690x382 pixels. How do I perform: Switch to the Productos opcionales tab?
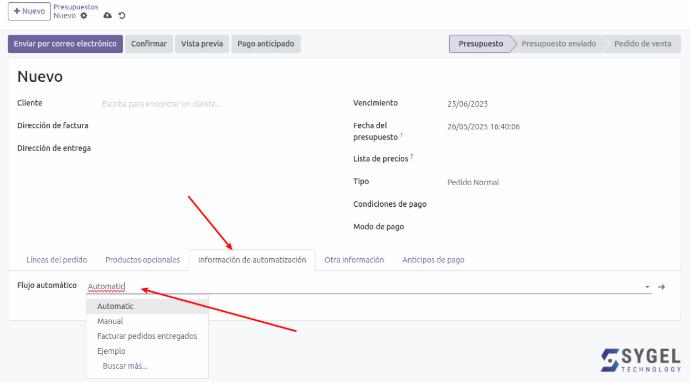pyautogui.click(x=143, y=260)
